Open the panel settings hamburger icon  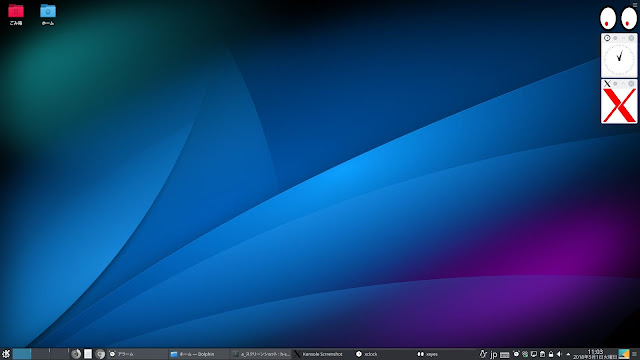635,354
